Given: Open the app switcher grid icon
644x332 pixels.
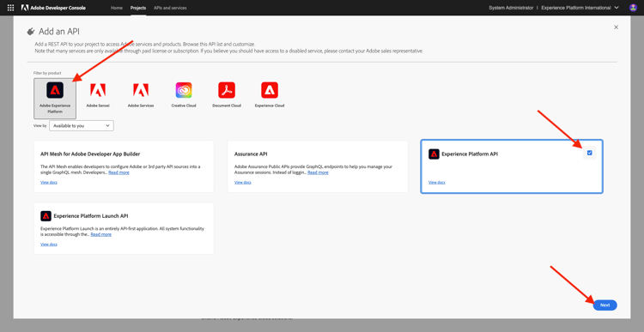Looking at the screenshot, I should (x=10, y=8).
